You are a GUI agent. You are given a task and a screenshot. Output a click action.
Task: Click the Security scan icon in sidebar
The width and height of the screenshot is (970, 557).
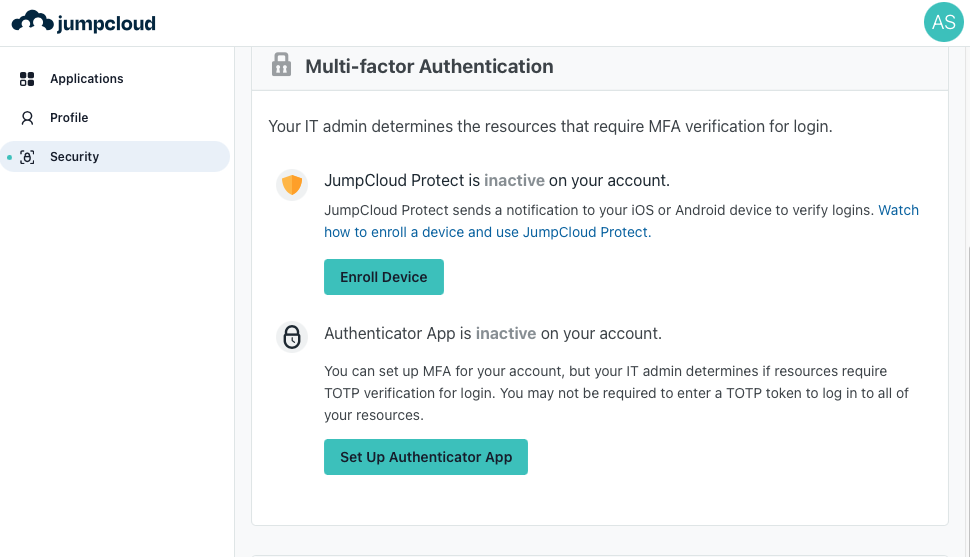tap(27, 157)
